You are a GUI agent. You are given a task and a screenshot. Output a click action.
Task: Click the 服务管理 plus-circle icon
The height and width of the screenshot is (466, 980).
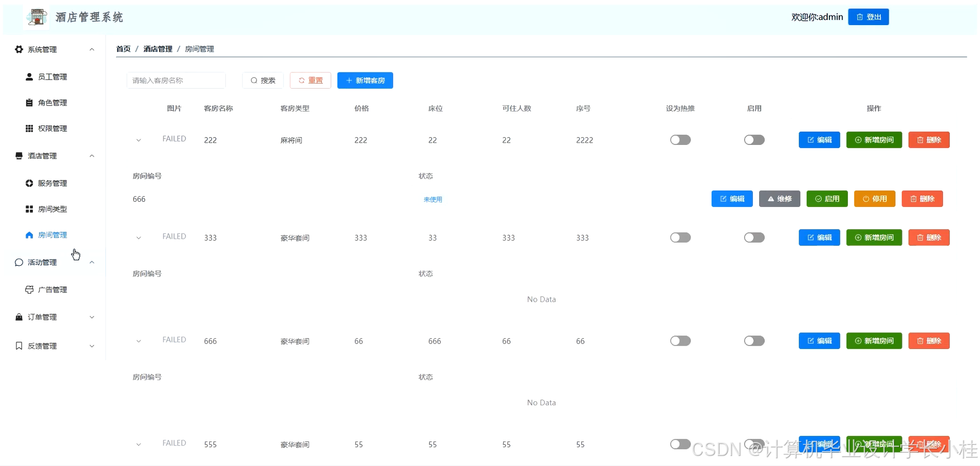(29, 183)
